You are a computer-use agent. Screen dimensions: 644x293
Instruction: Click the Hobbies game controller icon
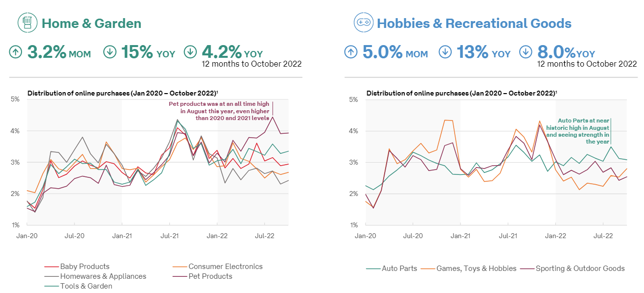pyautogui.click(x=363, y=23)
